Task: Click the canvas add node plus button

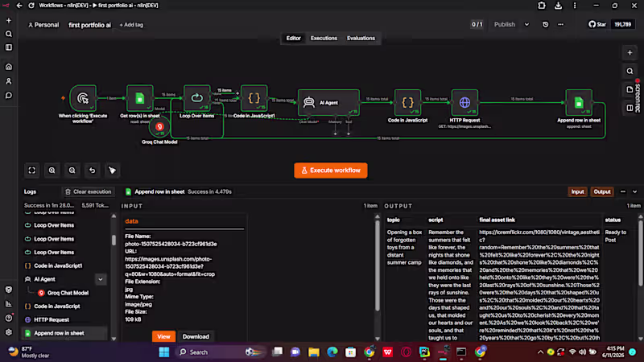Action: point(630,52)
